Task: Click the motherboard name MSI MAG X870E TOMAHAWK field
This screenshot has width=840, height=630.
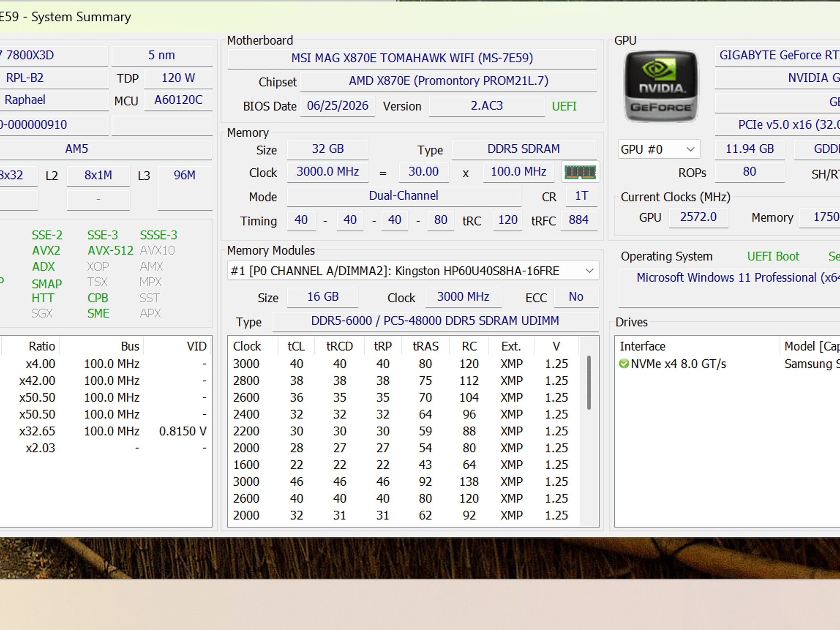Action: point(412,58)
